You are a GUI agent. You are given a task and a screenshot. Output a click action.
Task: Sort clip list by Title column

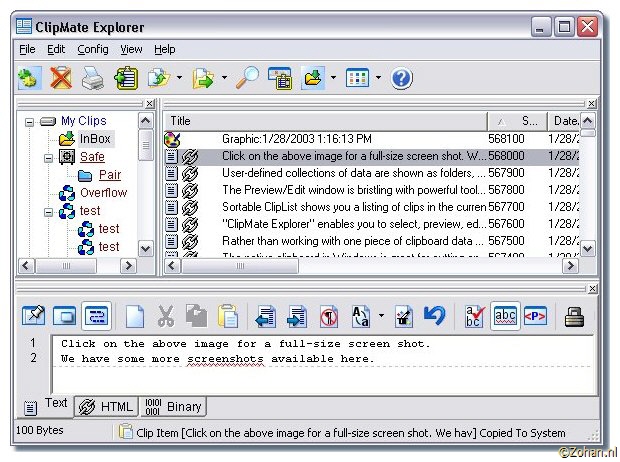(x=325, y=121)
